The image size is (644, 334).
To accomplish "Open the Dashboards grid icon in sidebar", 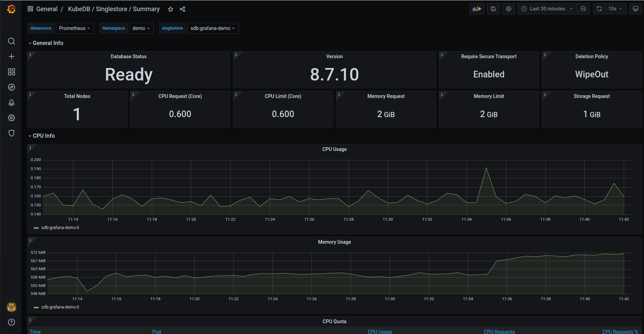I will 12,72.
